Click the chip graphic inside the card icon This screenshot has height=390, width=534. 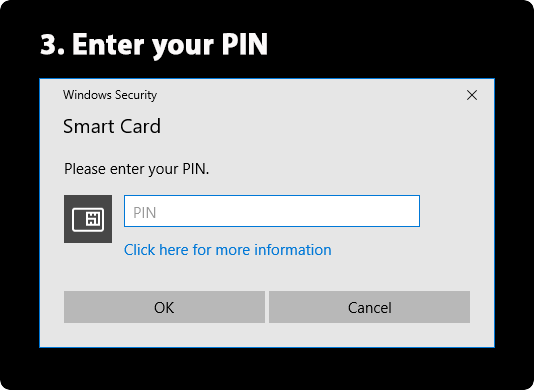(93, 219)
